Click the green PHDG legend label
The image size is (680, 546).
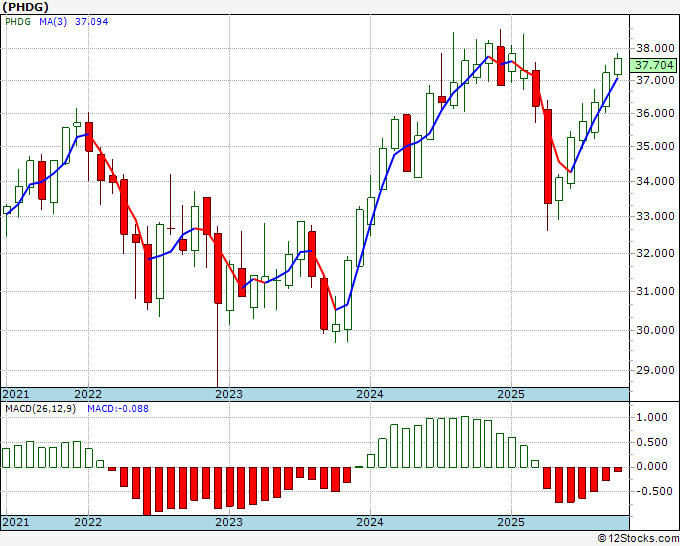tap(18, 21)
